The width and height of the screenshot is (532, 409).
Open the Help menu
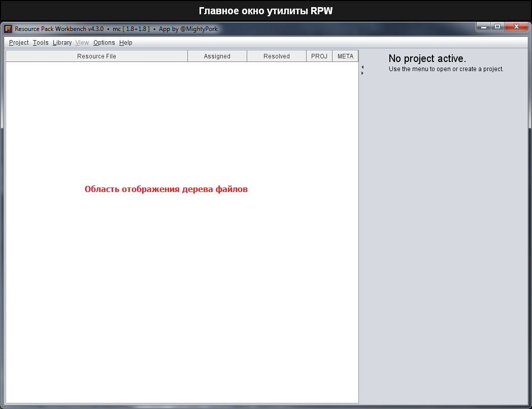coord(126,43)
